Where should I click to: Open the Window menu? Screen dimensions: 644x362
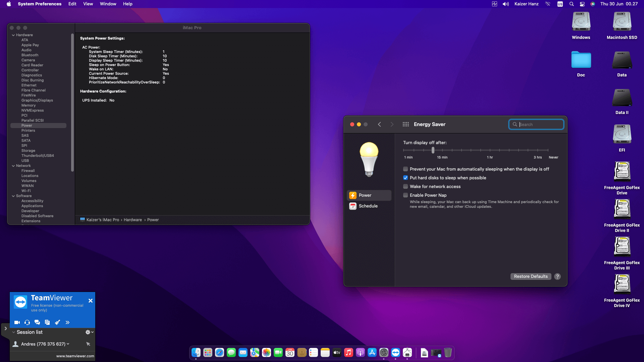[108, 4]
